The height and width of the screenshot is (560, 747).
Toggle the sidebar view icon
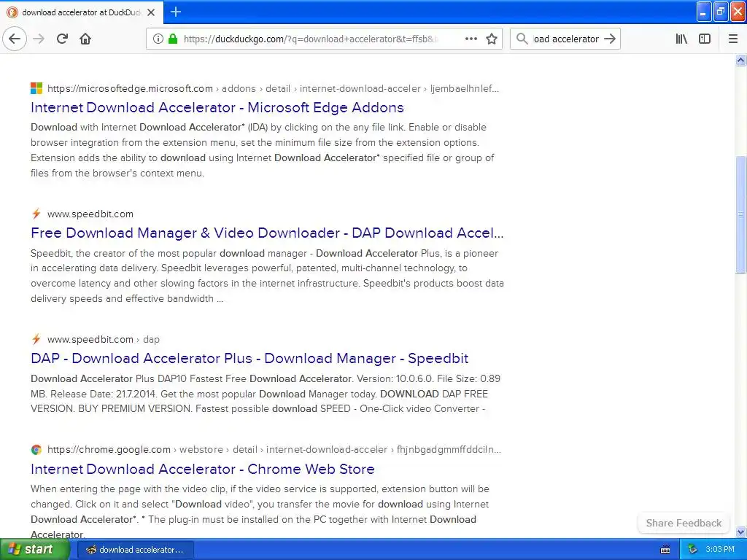click(x=705, y=39)
